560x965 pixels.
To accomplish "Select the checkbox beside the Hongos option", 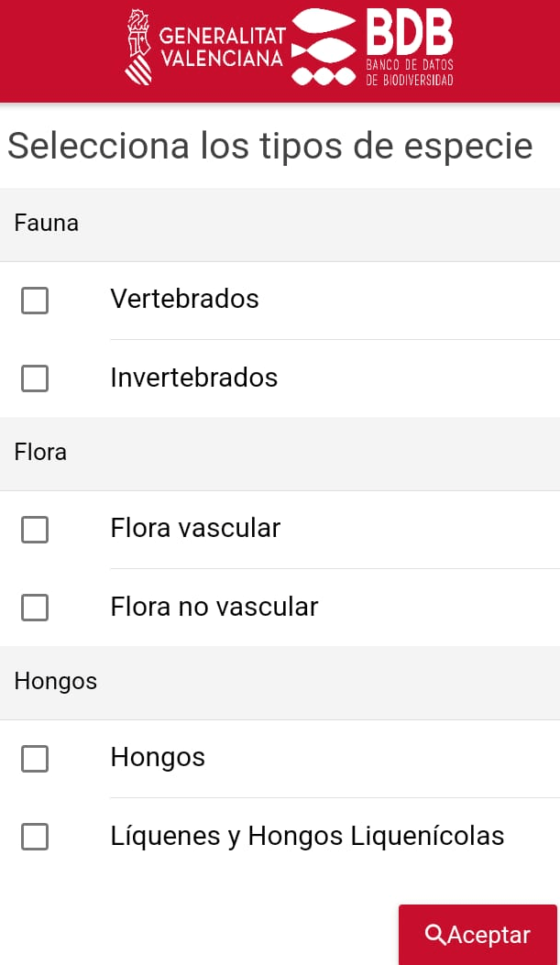I will tap(35, 758).
